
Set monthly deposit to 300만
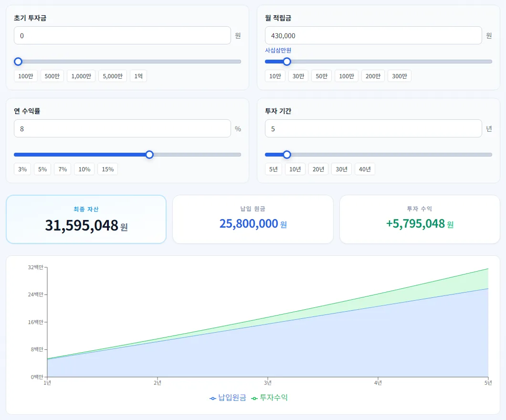pyautogui.click(x=399, y=76)
